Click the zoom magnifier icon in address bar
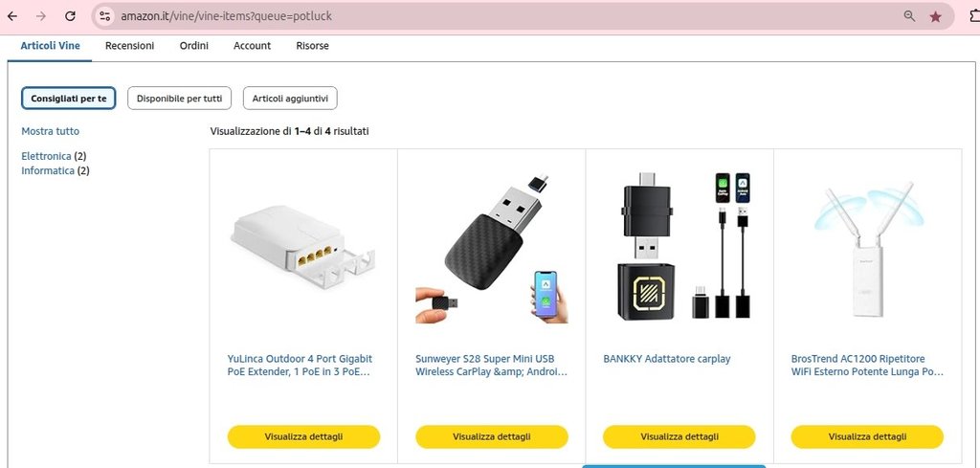 (909, 16)
